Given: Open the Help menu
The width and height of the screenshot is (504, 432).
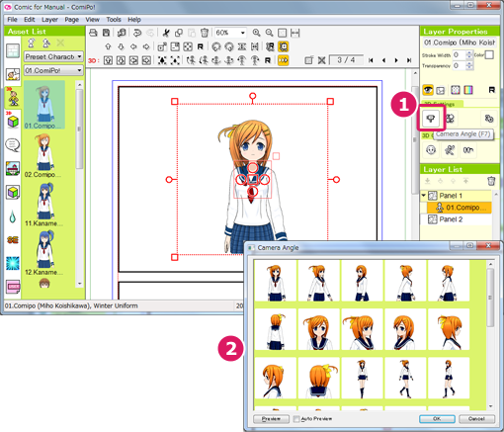Looking at the screenshot, I should pyautogui.click(x=134, y=20).
